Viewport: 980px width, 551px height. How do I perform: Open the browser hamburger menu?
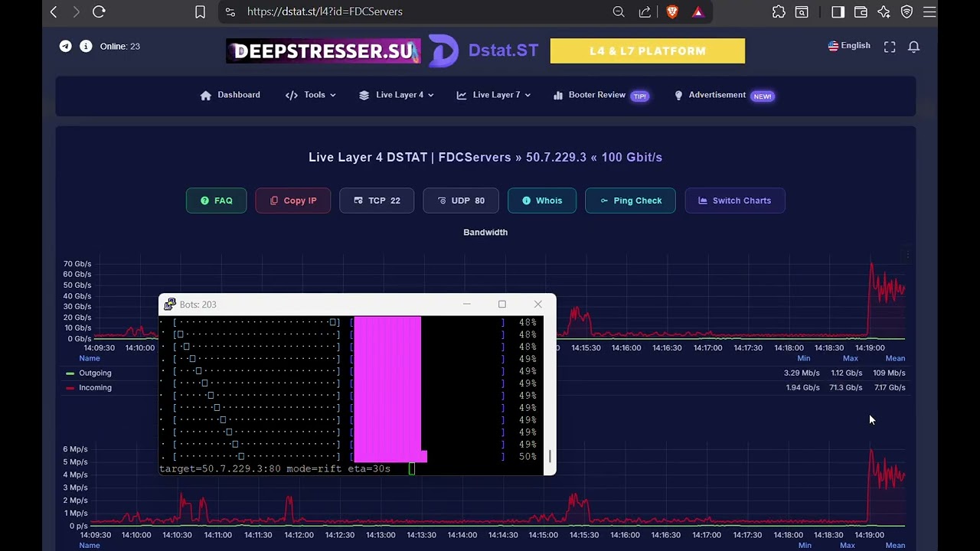[x=929, y=11]
